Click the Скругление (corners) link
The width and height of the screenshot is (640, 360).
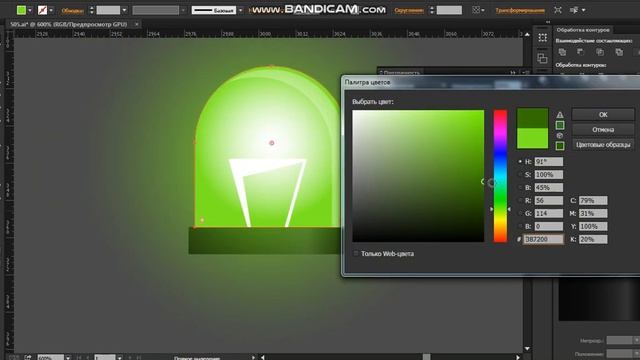[409, 11]
